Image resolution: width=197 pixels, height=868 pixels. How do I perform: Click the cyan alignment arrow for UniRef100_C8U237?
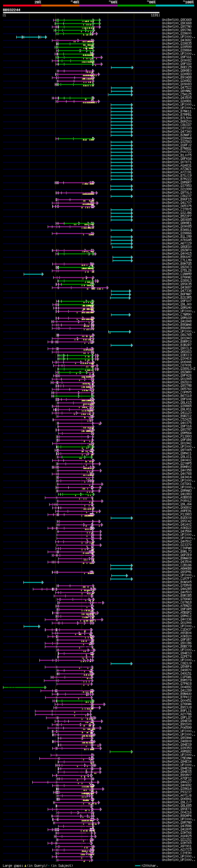coord(122,196)
